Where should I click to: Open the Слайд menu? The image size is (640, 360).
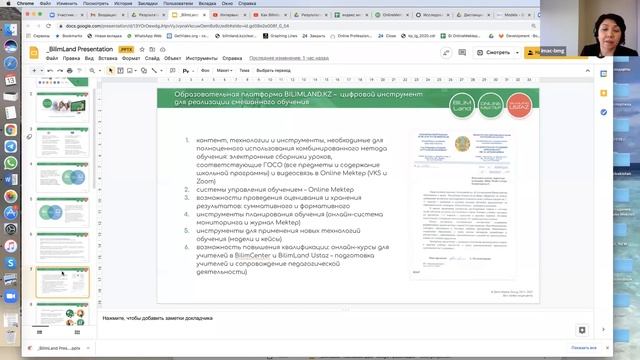point(152,58)
